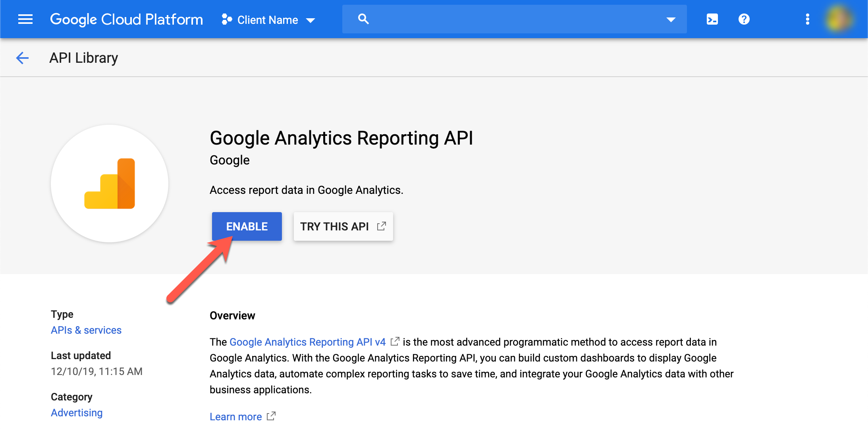
Task: Click the external link icon in TRY THIS API
Action: [381, 226]
